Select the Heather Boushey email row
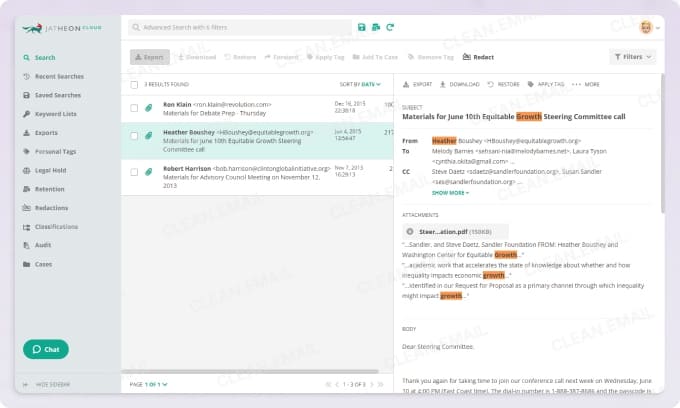The image size is (680, 408). point(257,140)
